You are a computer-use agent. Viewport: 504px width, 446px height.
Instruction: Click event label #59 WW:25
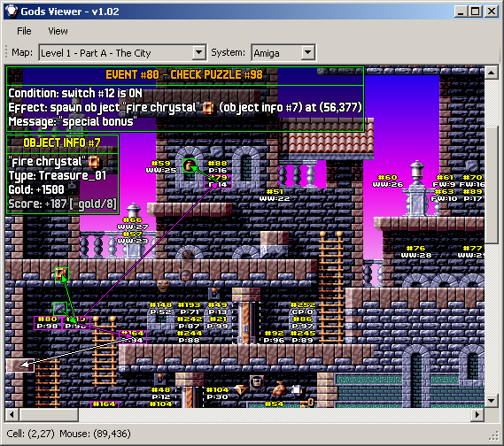click(161, 166)
